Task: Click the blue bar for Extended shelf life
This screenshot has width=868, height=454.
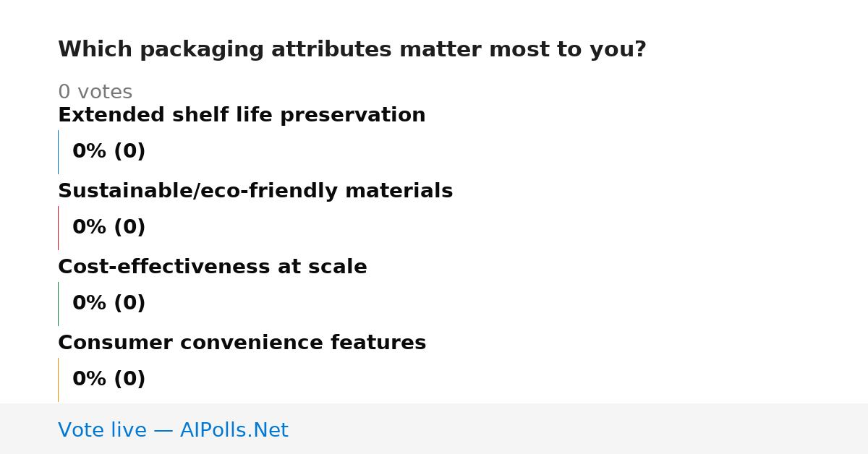Action: pos(58,152)
